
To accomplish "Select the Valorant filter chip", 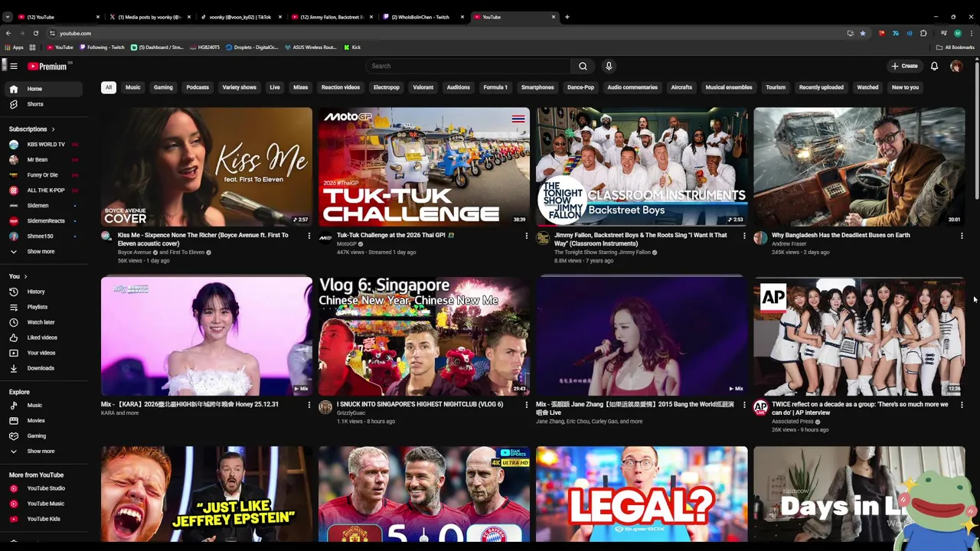I will (423, 87).
